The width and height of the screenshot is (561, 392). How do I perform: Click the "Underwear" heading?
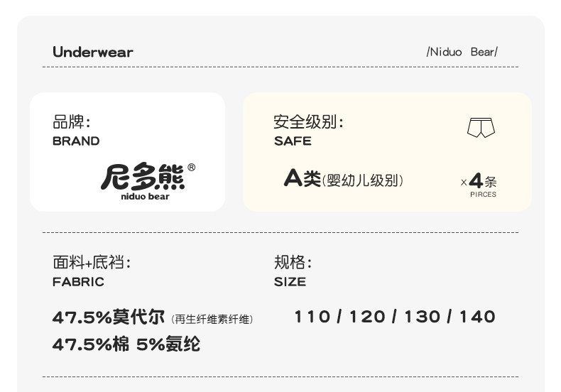click(93, 52)
